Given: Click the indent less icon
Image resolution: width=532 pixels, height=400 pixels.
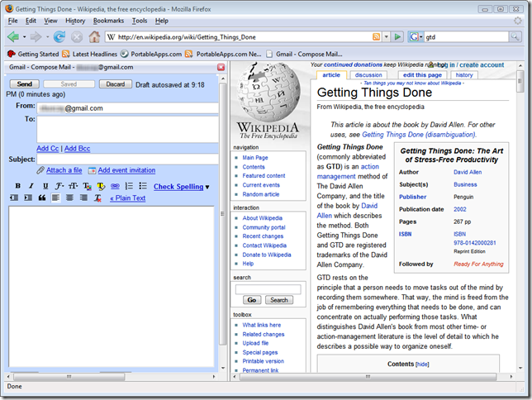Looking at the screenshot, I should pyautogui.click(x=14, y=198).
